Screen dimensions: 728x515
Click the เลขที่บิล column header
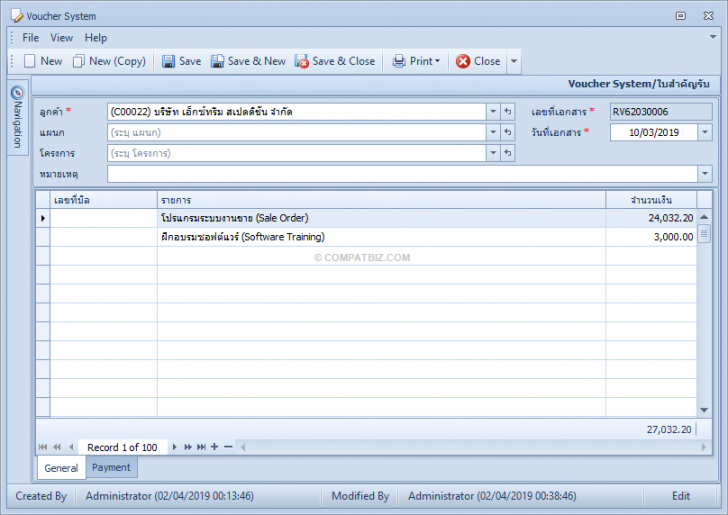[x=104, y=200]
